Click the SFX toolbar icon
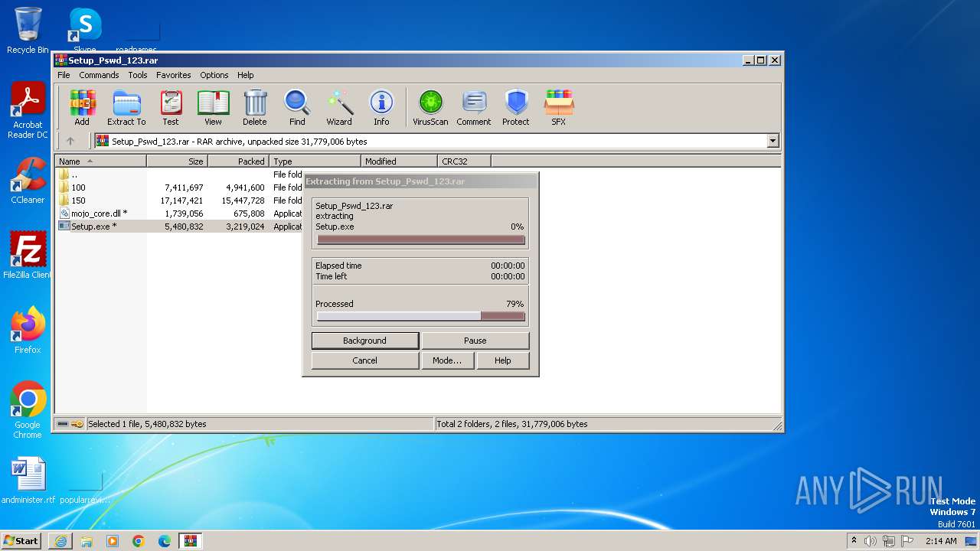 tap(559, 108)
